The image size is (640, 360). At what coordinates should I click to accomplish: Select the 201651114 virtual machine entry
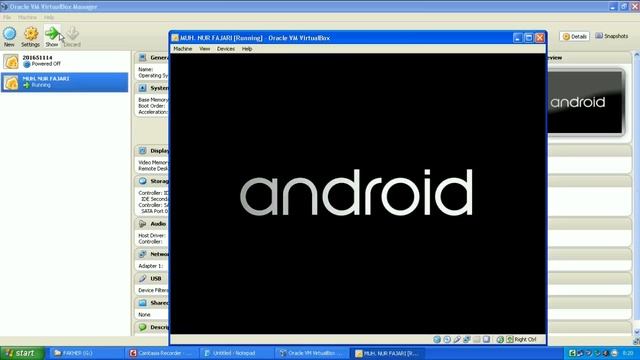point(64,61)
